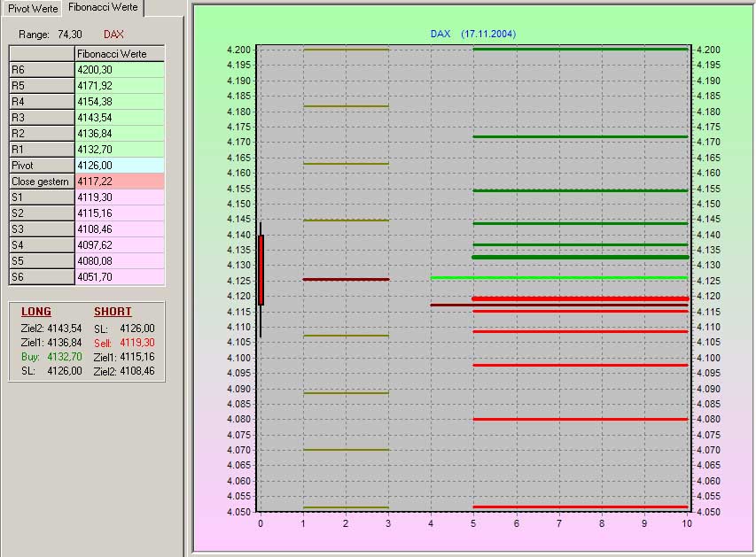Click the S1 row label
Screen dimensions: 756x557
coord(42,197)
